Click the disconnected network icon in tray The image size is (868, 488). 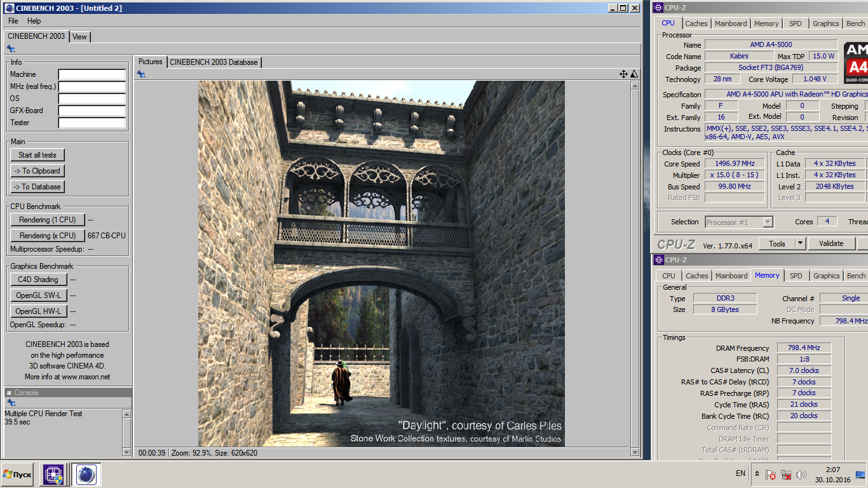point(786,475)
